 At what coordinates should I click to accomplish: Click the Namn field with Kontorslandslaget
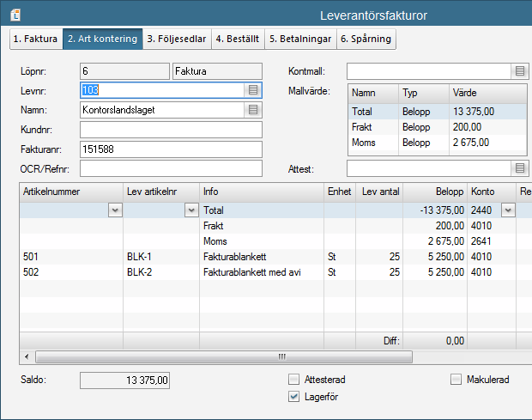[162, 110]
